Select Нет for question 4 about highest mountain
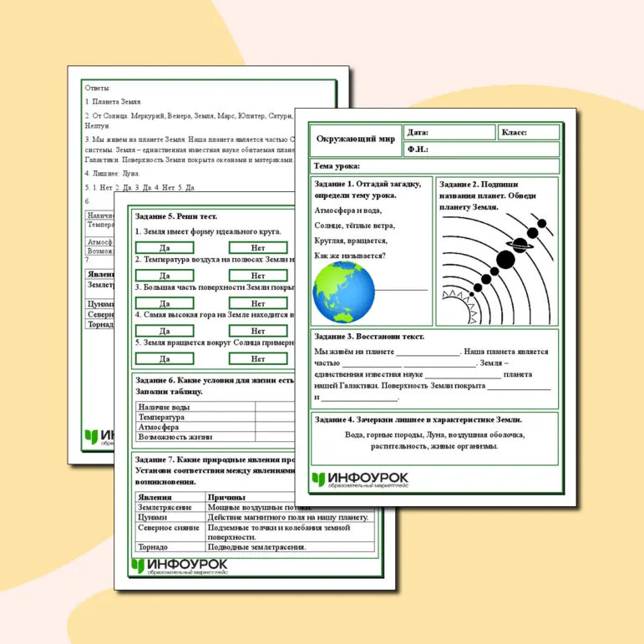Image resolution: width=644 pixels, height=644 pixels. pyautogui.click(x=258, y=331)
